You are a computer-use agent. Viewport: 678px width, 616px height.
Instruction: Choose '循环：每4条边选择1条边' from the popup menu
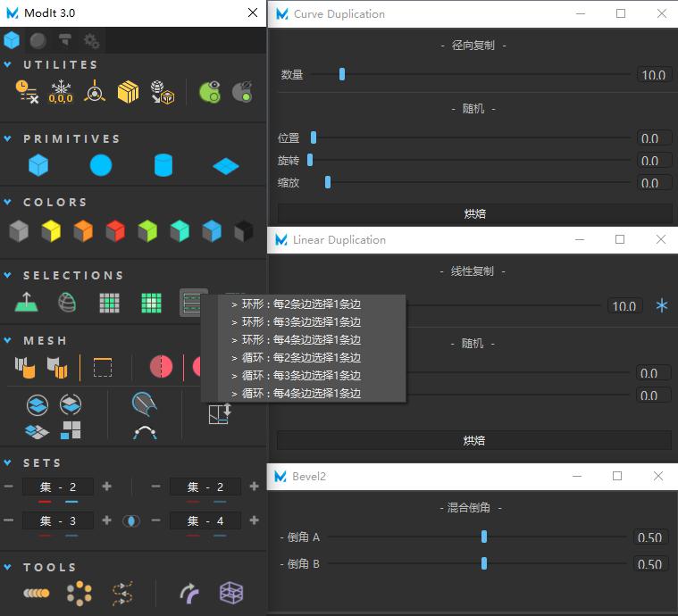pos(301,394)
